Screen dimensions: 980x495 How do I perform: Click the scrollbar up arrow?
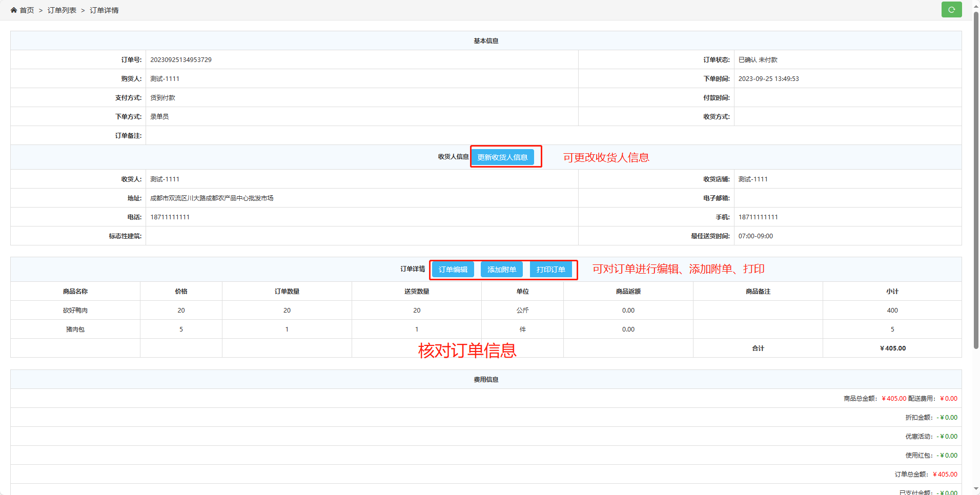tap(976, 5)
